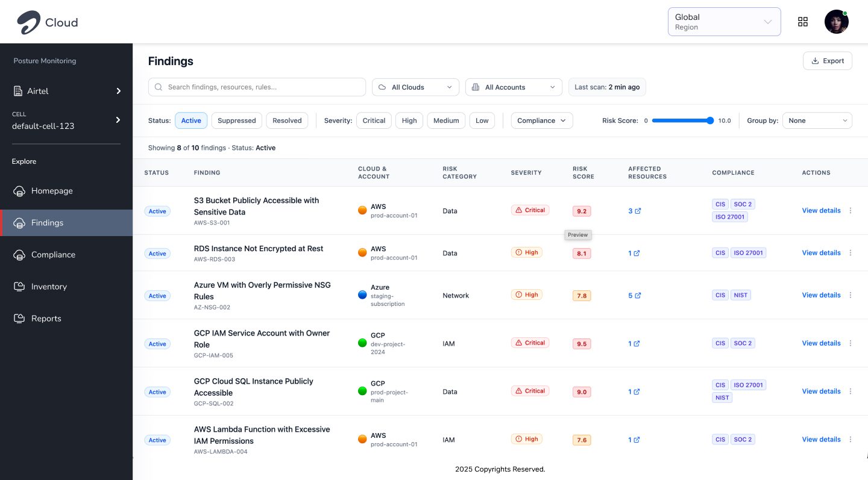Click the Airtel building icon

(18, 91)
